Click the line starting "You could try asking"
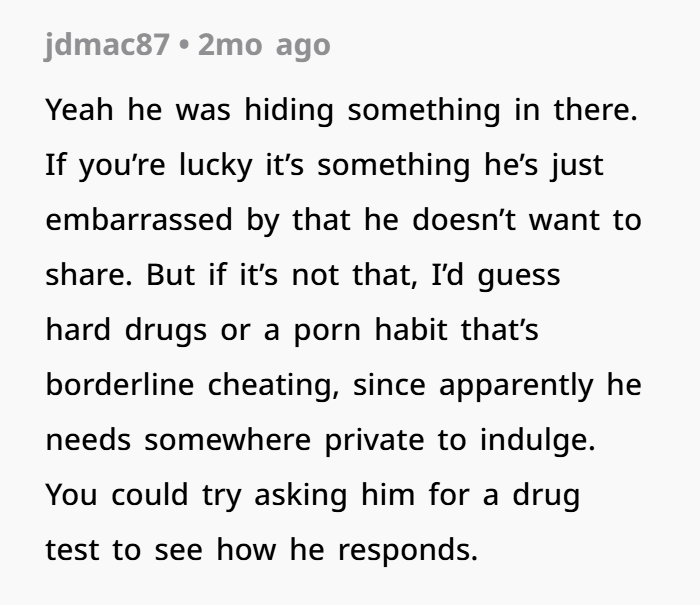 click(313, 495)
